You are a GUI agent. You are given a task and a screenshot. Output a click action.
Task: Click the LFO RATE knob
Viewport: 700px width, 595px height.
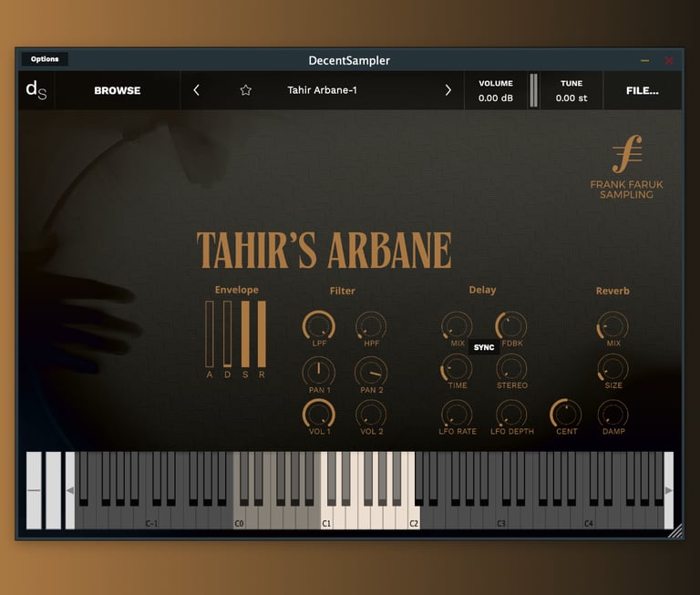tap(457, 415)
